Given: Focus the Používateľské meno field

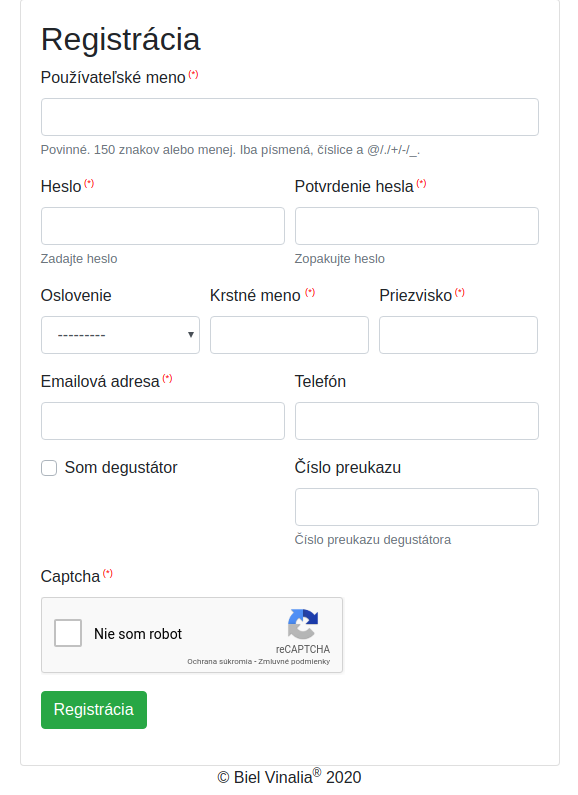Looking at the screenshot, I should coord(290,117).
